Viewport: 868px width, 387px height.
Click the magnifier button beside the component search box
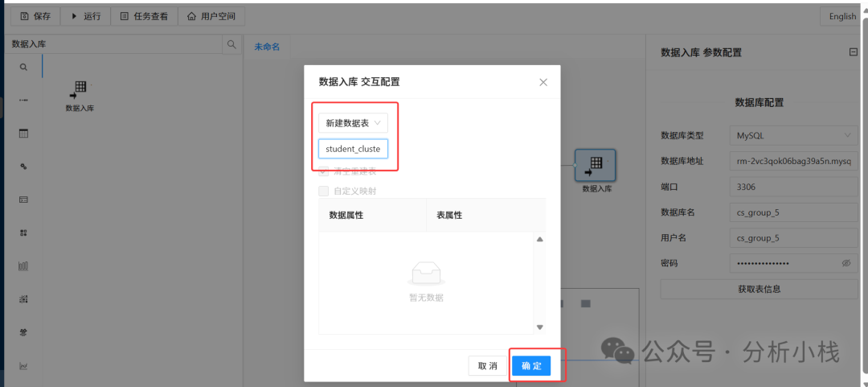(x=231, y=44)
